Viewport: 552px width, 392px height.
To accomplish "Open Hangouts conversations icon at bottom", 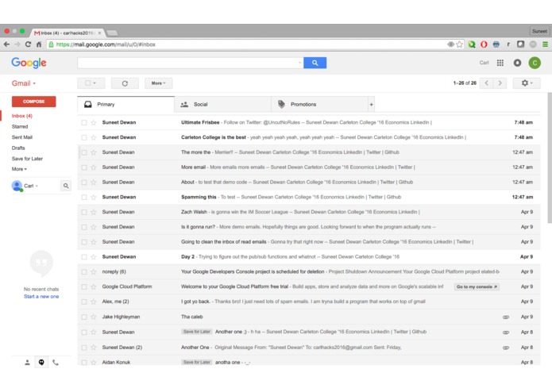I will 41,363.
